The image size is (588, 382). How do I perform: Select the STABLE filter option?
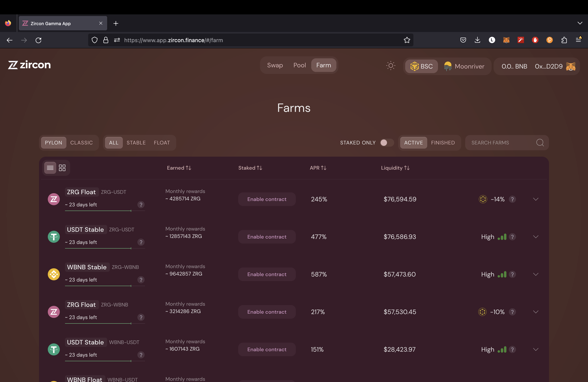tap(136, 143)
